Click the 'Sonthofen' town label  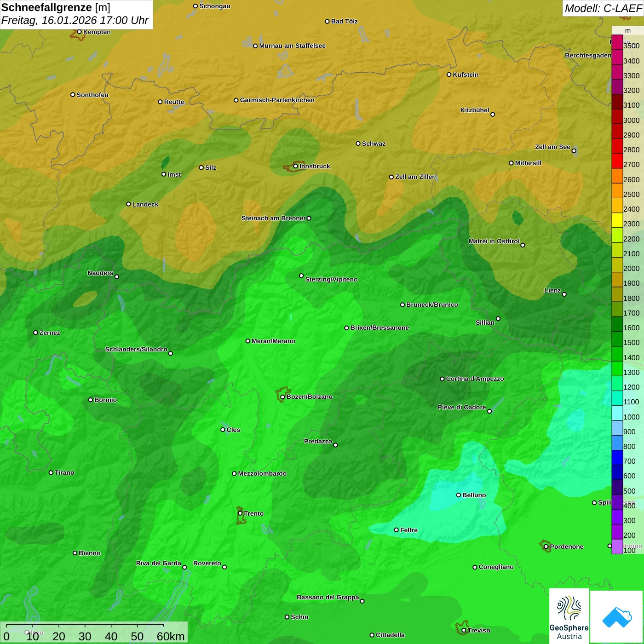coord(92,95)
